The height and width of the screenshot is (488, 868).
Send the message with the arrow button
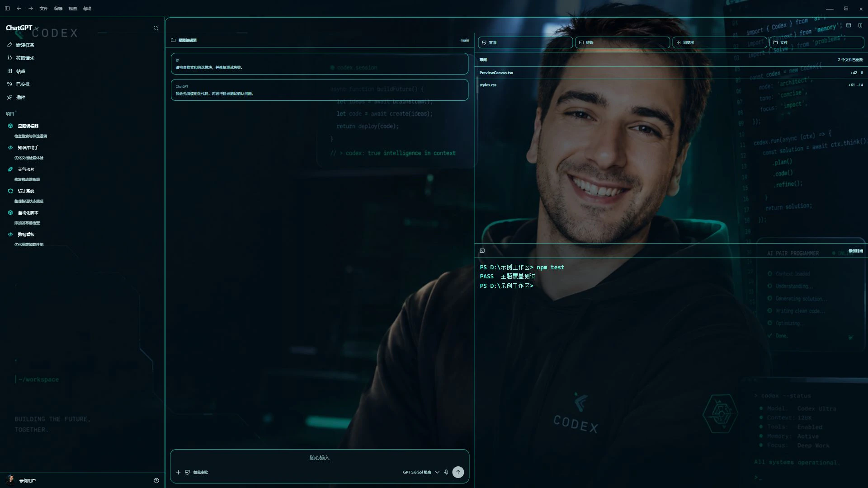[458, 472]
